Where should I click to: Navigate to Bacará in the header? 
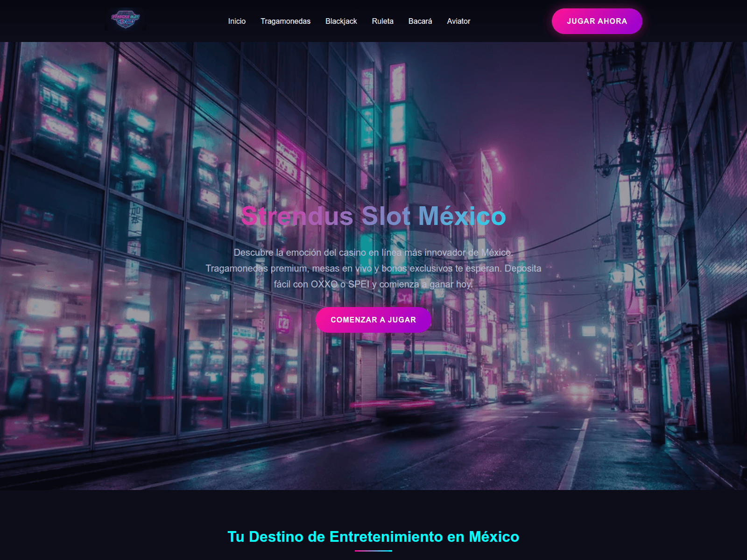(420, 21)
